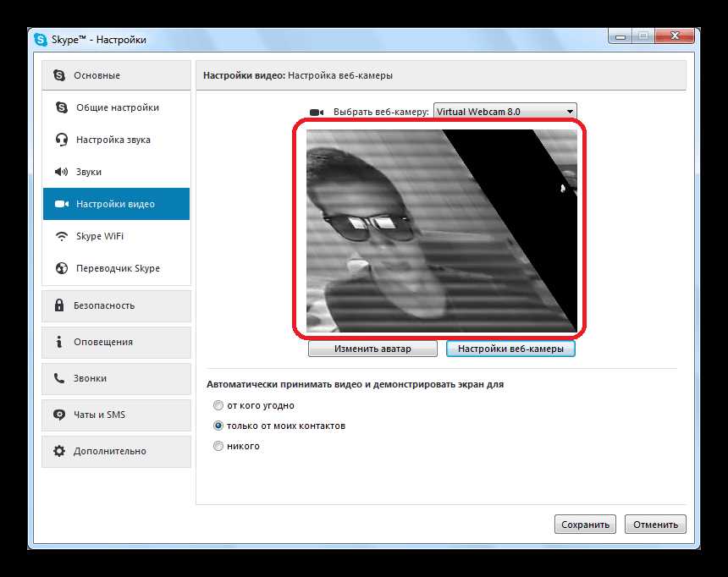728x577 pixels.
Task: Click the Изменить аватар button
Action: click(x=372, y=349)
